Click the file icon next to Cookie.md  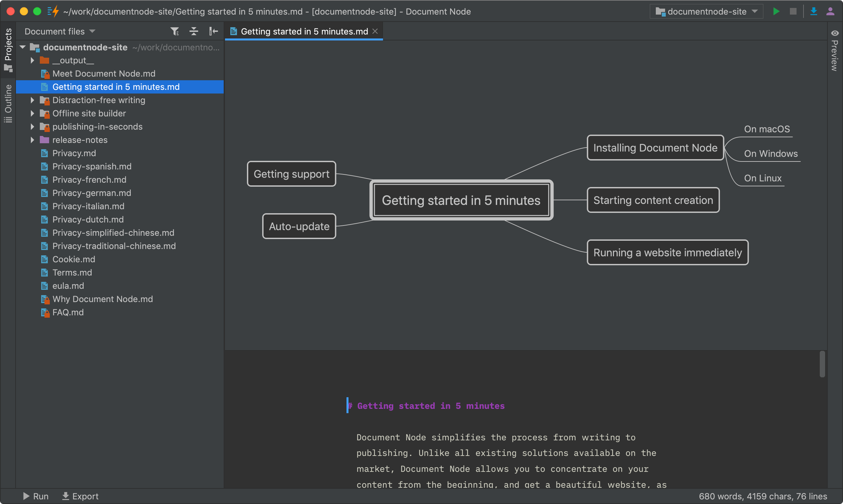[x=44, y=259]
